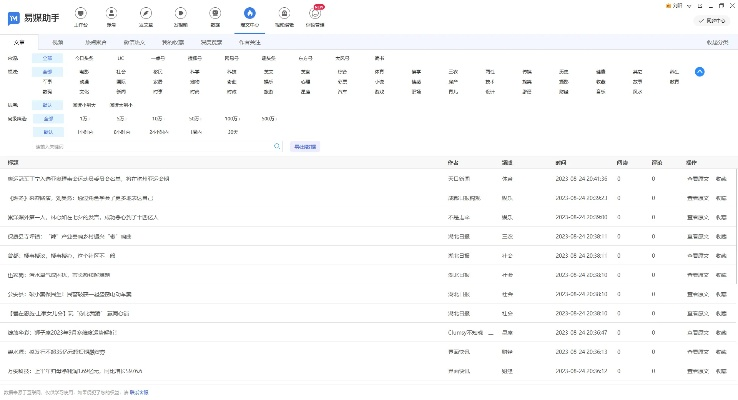Click the collapse filter text at tab bar right

click(x=717, y=43)
